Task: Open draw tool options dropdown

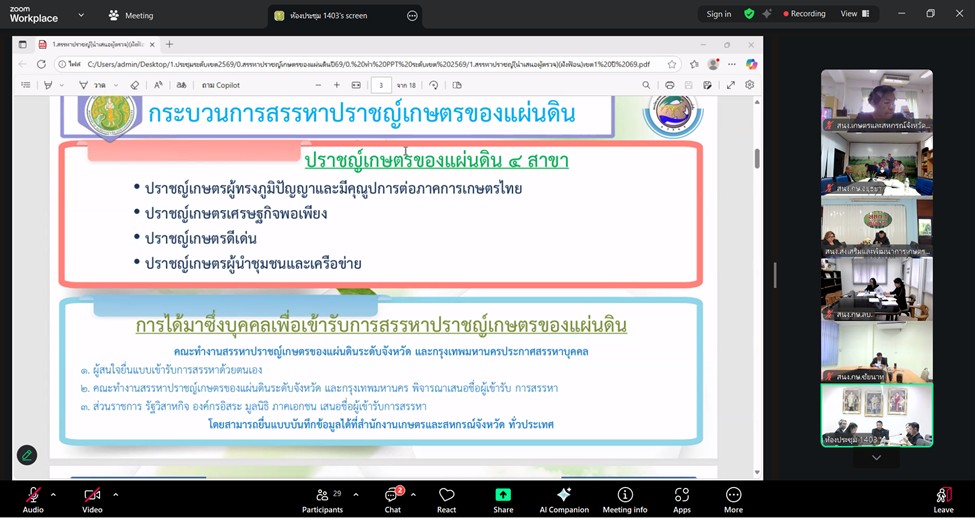Action: 116,85
